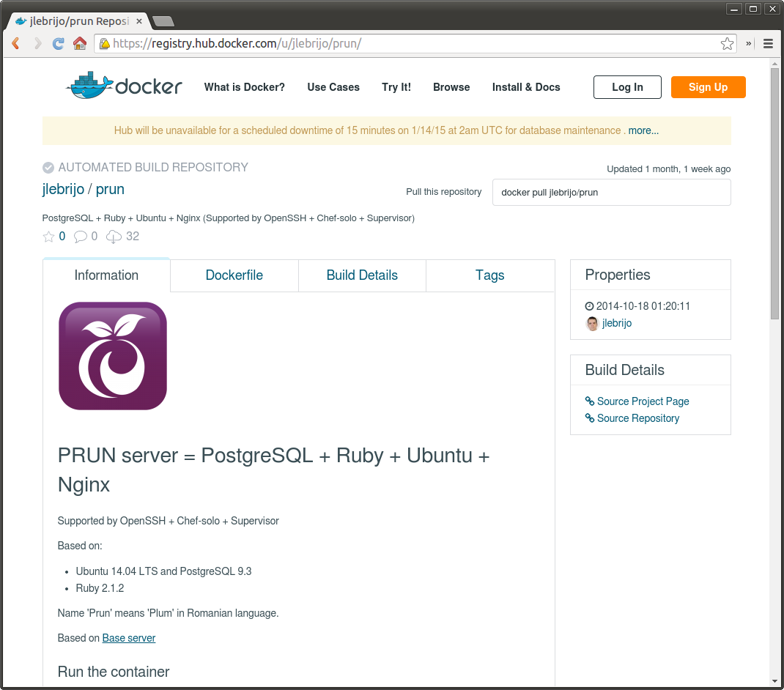
Task: Click the padlock security icon in the address bar
Action: tap(105, 44)
